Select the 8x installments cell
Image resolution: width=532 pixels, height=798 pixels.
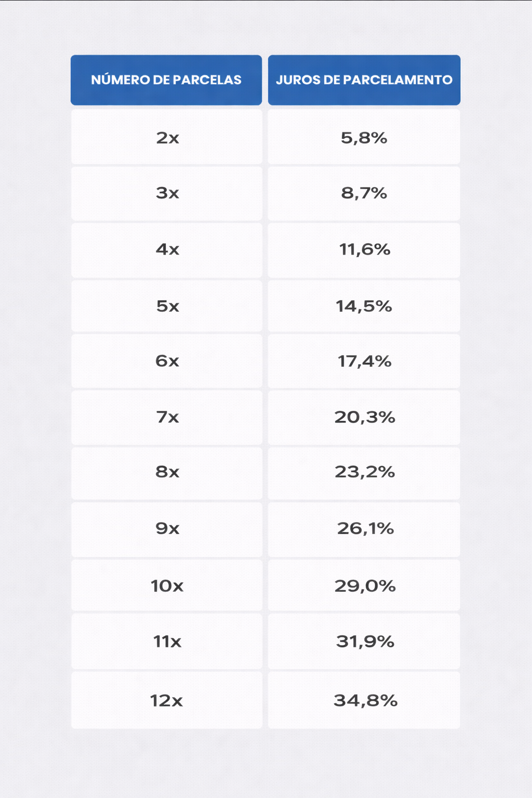tap(167, 472)
